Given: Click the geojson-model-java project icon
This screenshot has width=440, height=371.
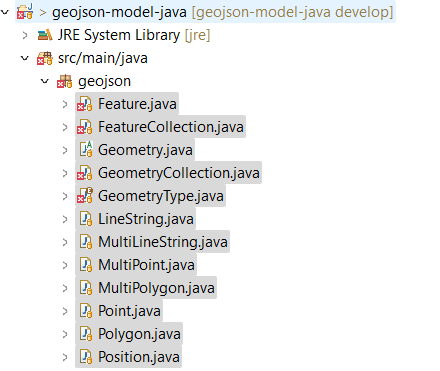Looking at the screenshot, I should [x=25, y=12].
